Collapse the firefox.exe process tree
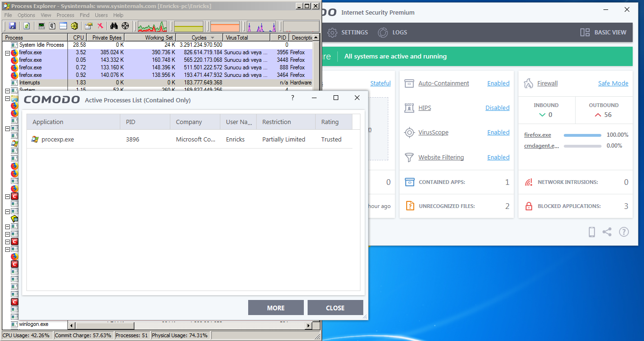 click(x=7, y=53)
